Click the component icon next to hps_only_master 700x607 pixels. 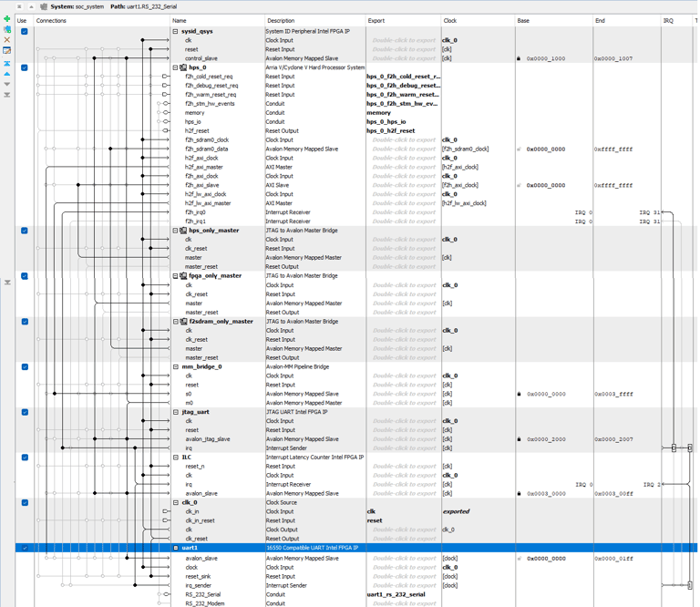tap(183, 231)
